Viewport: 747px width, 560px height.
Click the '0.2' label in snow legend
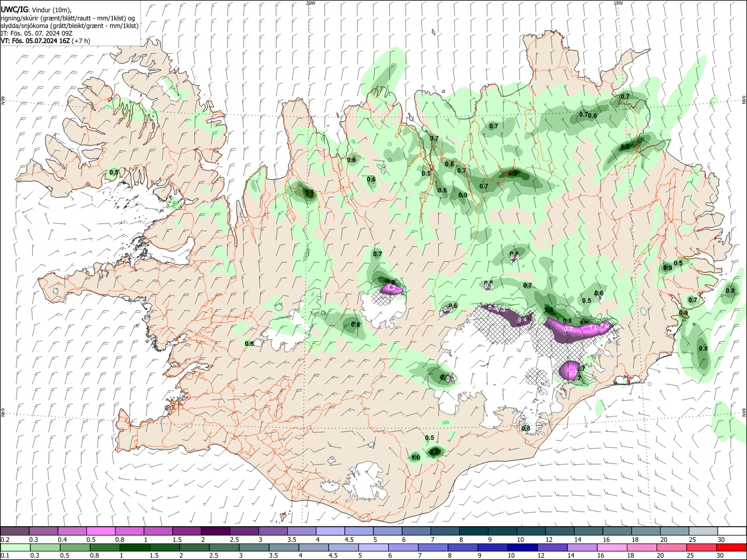point(5,540)
